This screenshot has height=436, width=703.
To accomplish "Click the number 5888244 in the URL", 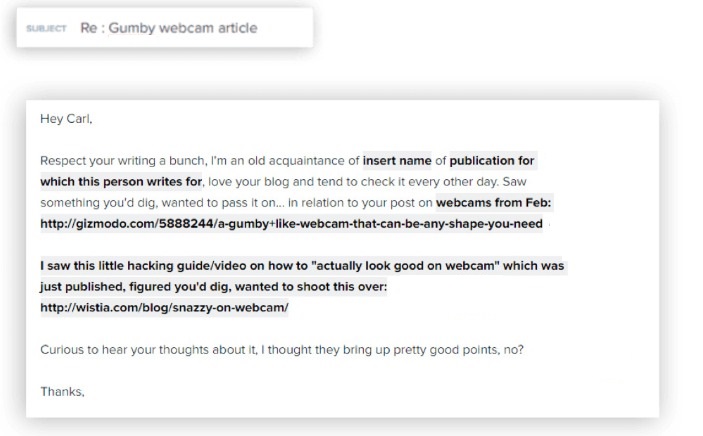I will (186, 223).
